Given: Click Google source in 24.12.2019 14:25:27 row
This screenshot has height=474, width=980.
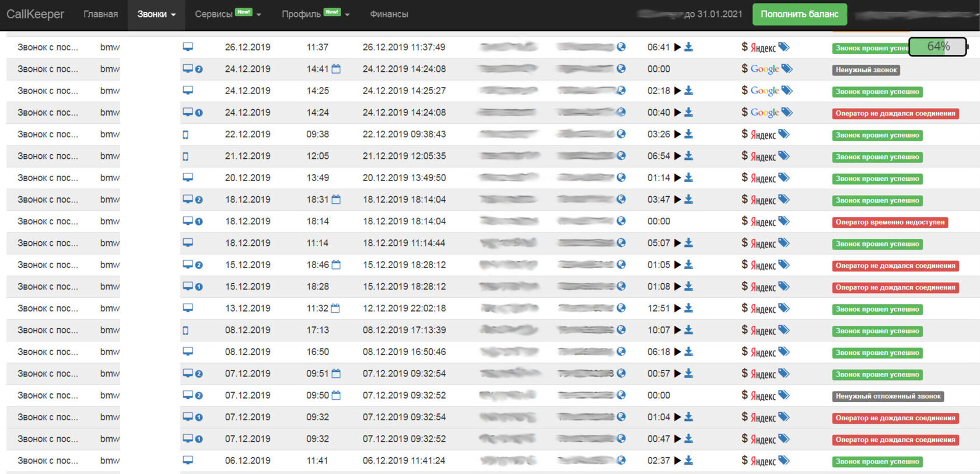Looking at the screenshot, I should tap(765, 91).
